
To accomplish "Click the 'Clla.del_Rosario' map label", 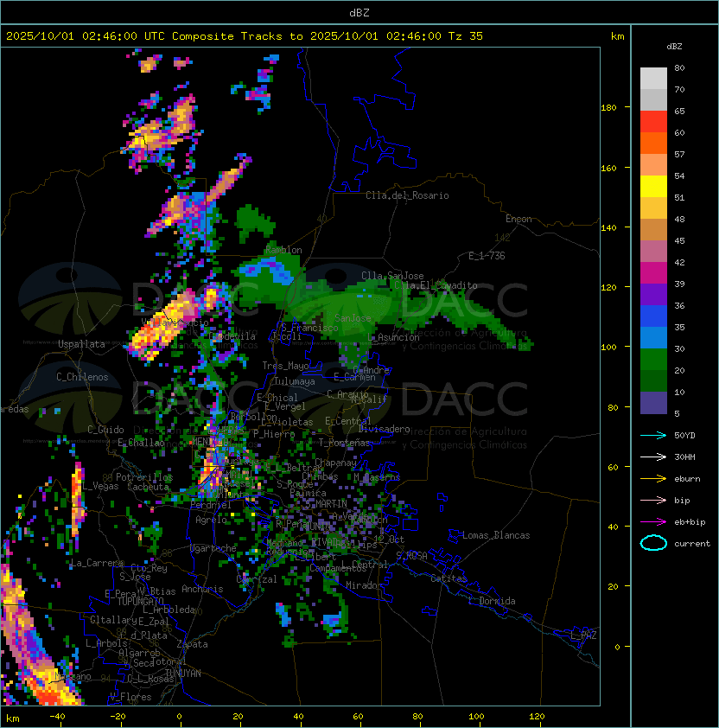I will (407, 195).
